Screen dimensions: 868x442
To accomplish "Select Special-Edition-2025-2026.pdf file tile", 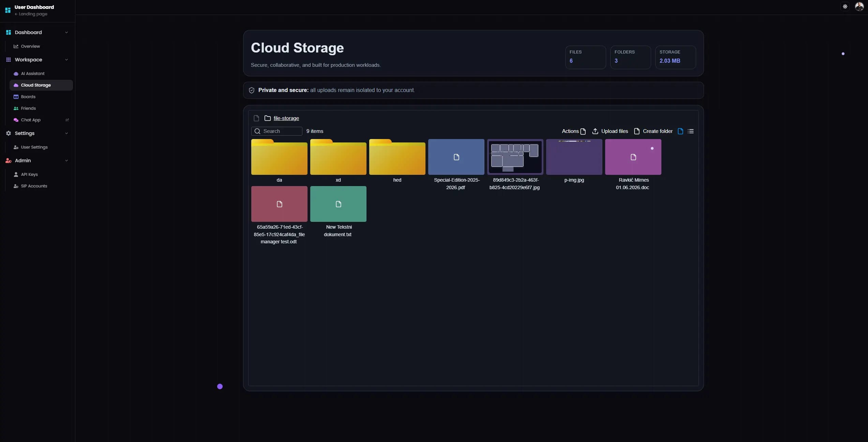I will point(456,157).
